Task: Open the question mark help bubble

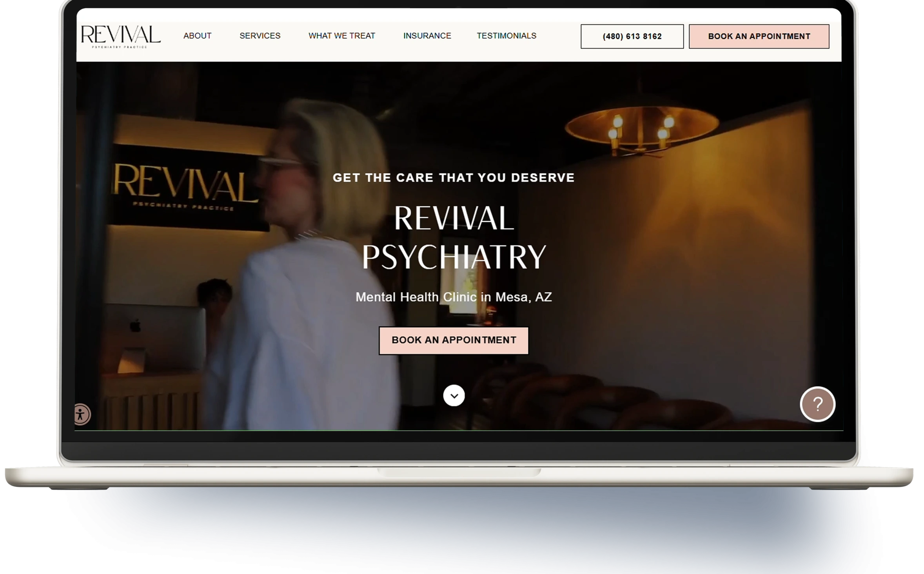Action: point(817,404)
